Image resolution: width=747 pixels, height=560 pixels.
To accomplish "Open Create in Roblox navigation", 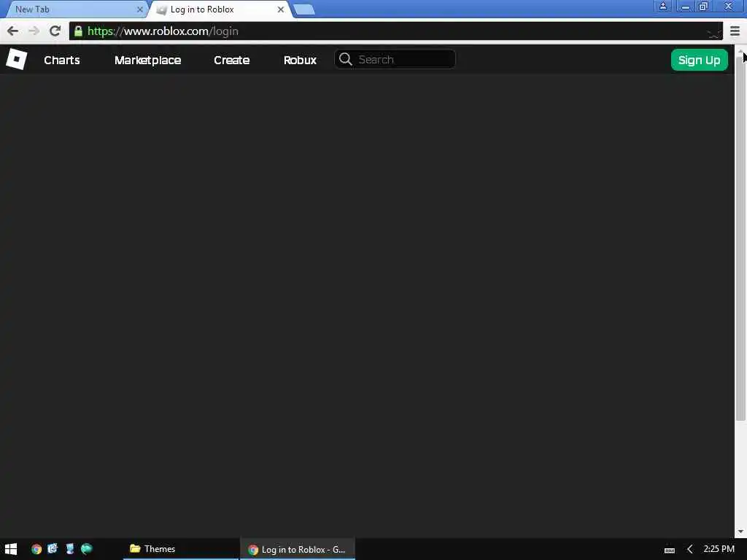I will pos(231,60).
